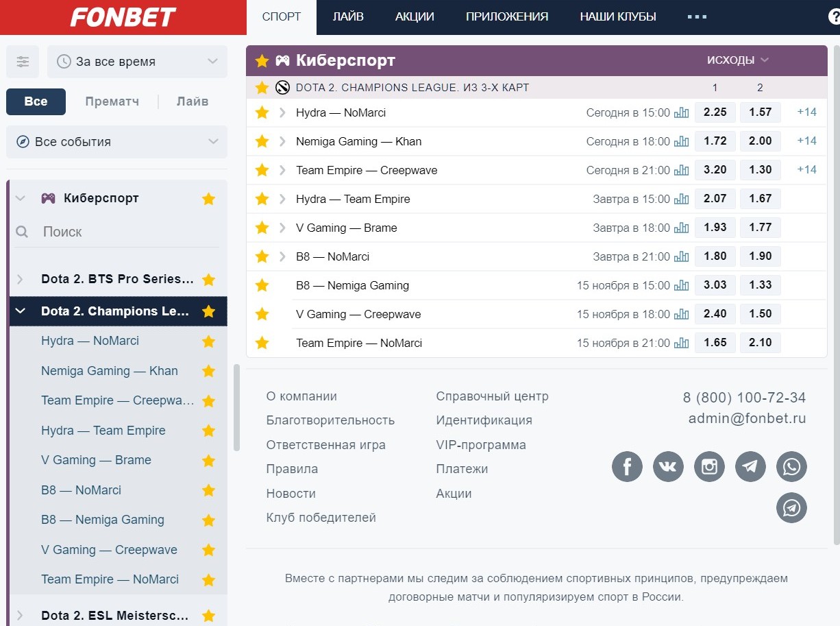Viewport: 840px width, 626px height.
Task: Toggle favorite star for sidebar Dota 2. BTS Pro Series
Action: tap(209, 280)
